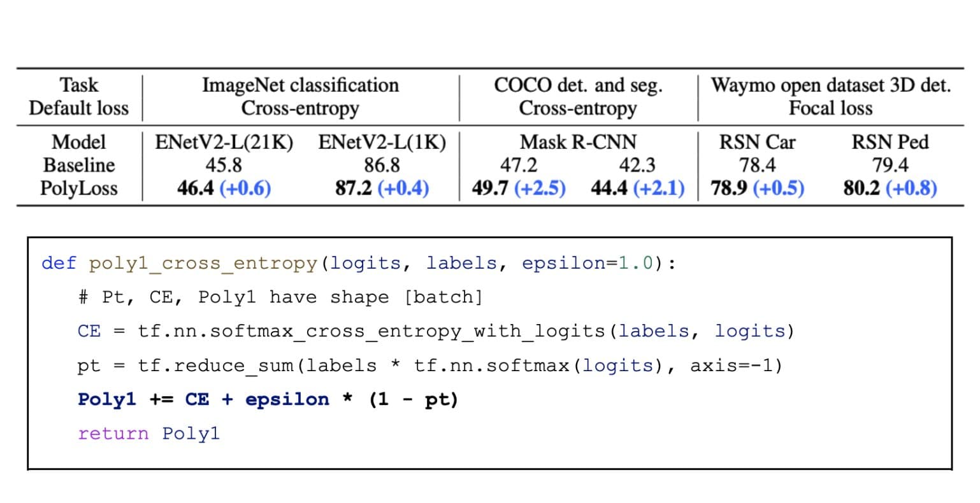This screenshot has width=980, height=503.
Task: Click the 'Waymo open dataset 3D det.' header
Action: [x=830, y=85]
